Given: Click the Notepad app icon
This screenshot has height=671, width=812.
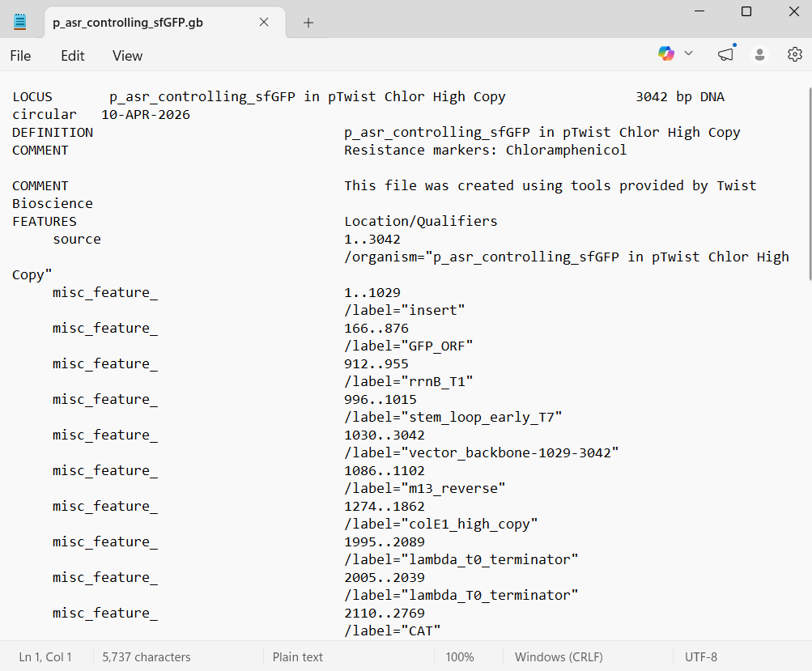Looking at the screenshot, I should coord(19,22).
